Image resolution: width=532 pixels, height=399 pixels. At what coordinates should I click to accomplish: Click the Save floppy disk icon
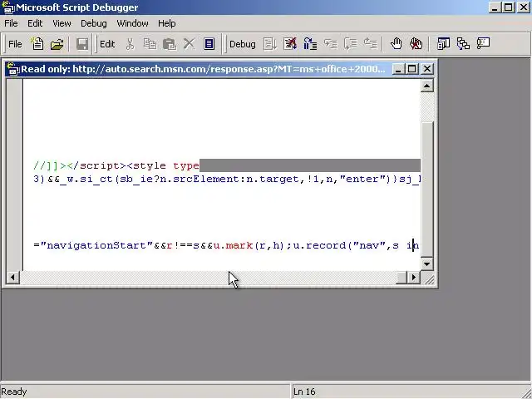point(82,44)
